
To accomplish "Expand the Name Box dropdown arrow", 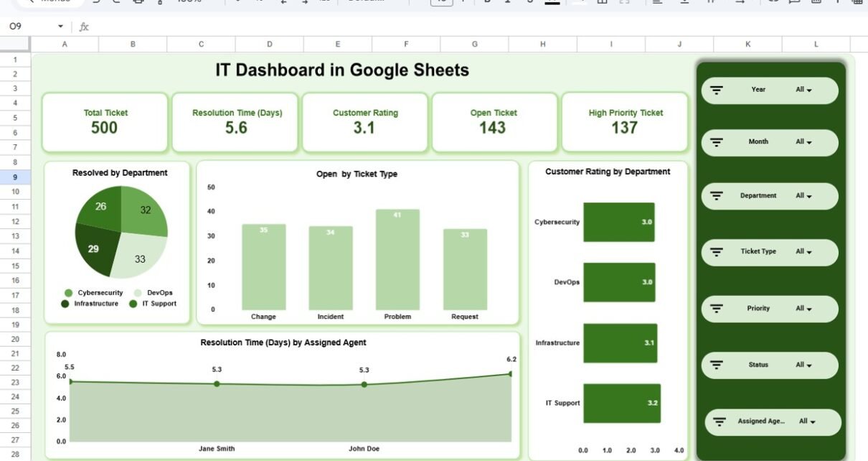I will (60, 27).
